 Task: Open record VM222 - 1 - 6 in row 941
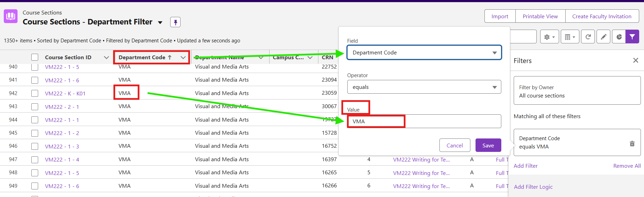(62, 80)
